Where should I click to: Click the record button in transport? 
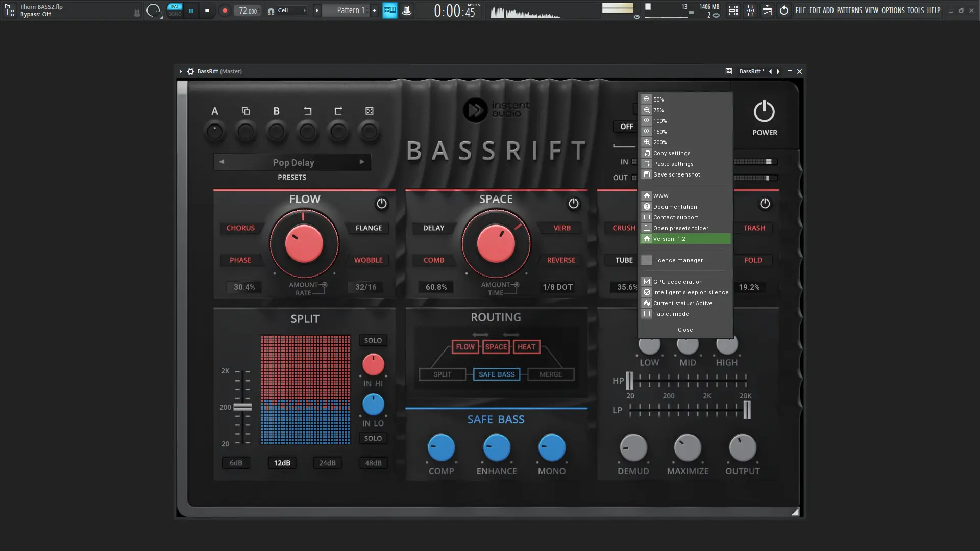pos(225,10)
